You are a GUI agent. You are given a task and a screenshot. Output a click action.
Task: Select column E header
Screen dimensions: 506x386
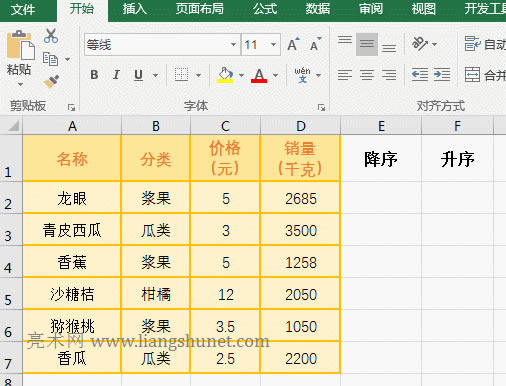[x=381, y=126]
